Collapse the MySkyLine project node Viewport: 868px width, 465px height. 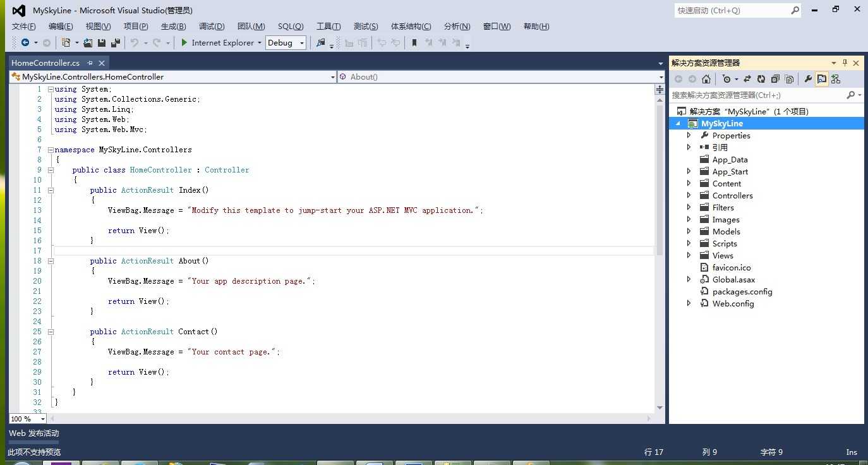pyautogui.click(x=678, y=124)
